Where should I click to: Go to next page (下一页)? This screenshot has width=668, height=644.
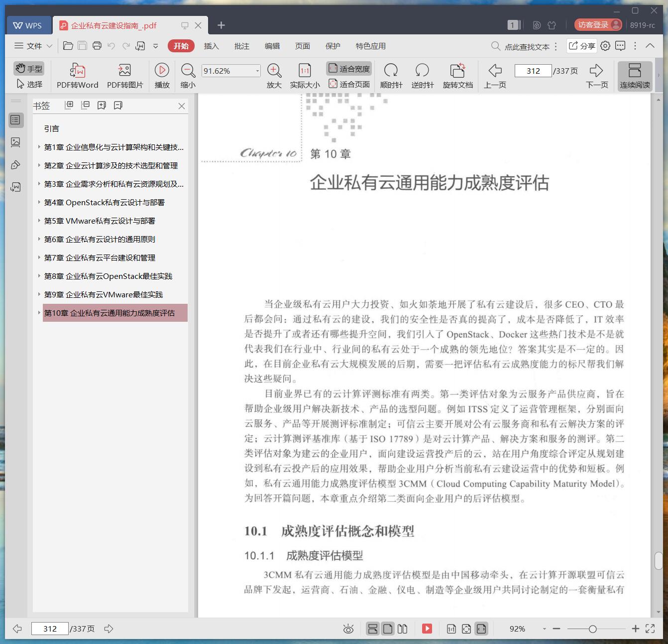click(596, 76)
